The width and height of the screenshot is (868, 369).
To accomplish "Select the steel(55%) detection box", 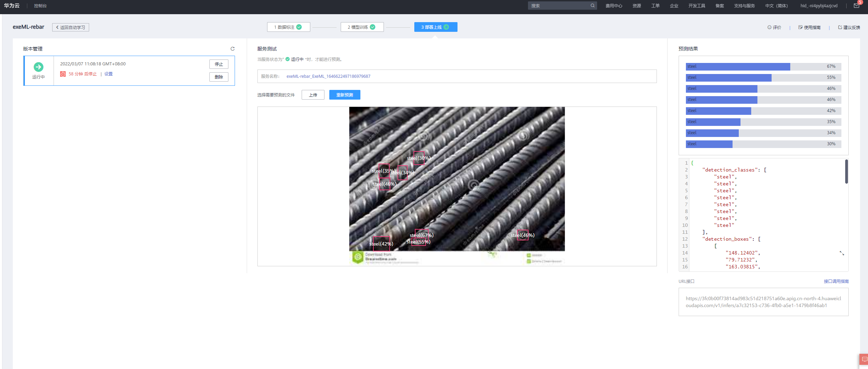I will click(419, 242).
